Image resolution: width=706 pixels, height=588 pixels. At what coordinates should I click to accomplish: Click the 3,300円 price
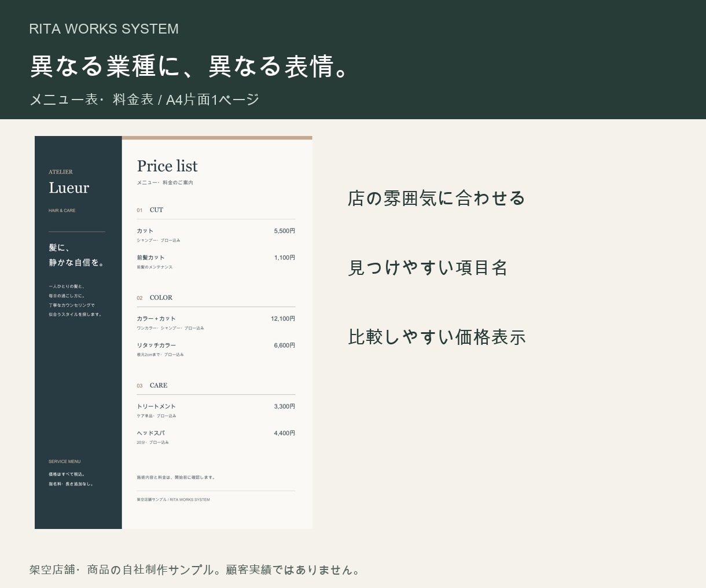(285, 406)
